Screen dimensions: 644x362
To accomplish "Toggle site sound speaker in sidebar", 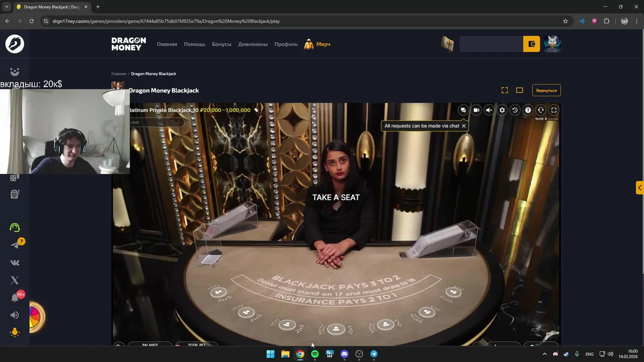I will pyautogui.click(x=15, y=315).
